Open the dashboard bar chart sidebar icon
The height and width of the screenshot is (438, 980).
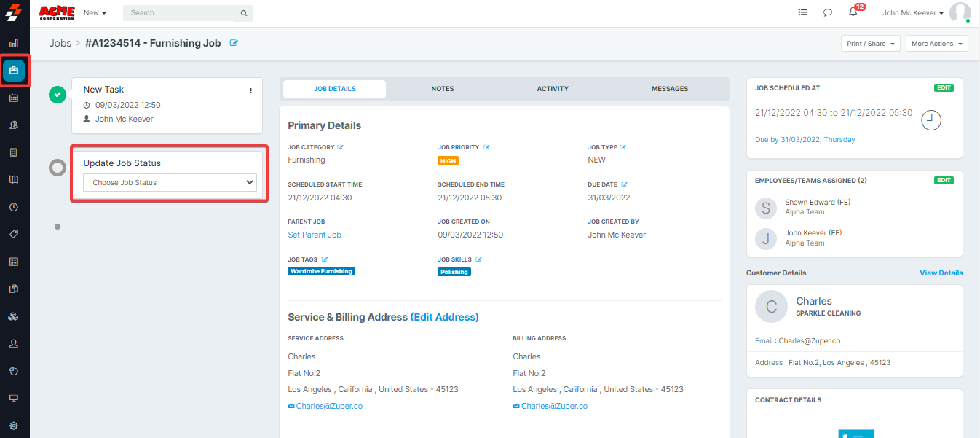[14, 43]
